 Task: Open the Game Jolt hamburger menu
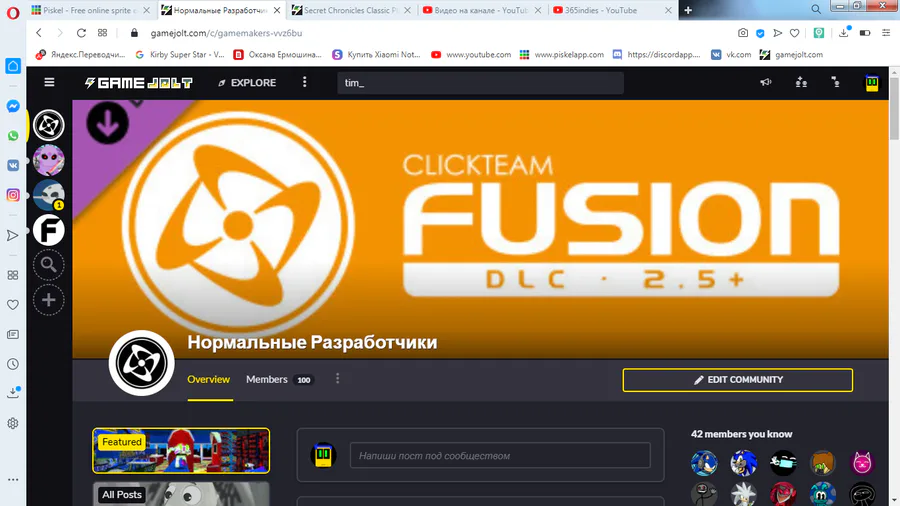tap(49, 83)
